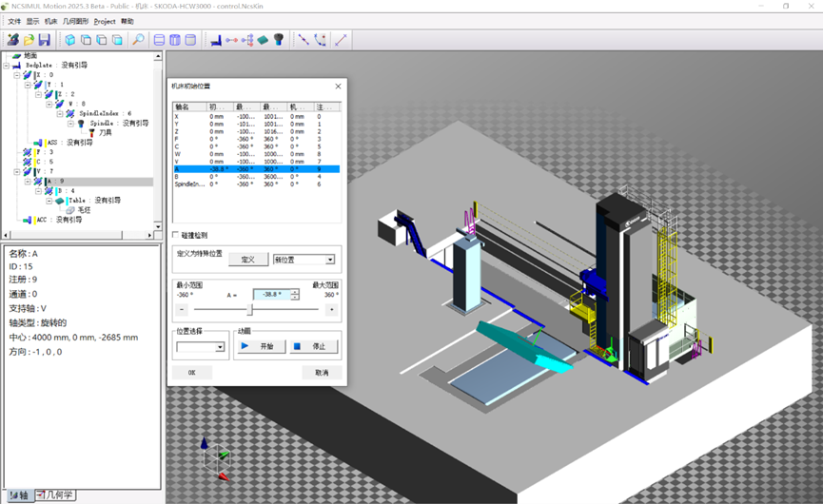Viewport: 823px width, 504px height.
Task: Click the first horizontal cylinder view icon
Action: point(159,40)
